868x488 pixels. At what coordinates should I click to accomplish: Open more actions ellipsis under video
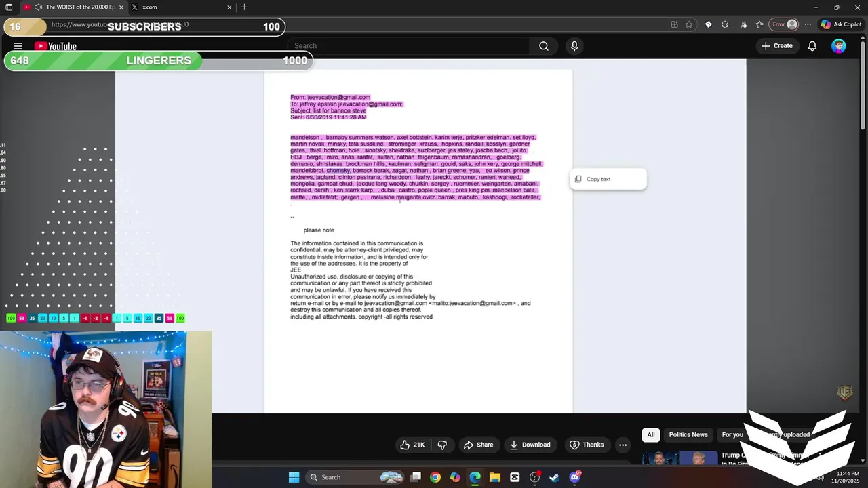[x=623, y=445]
